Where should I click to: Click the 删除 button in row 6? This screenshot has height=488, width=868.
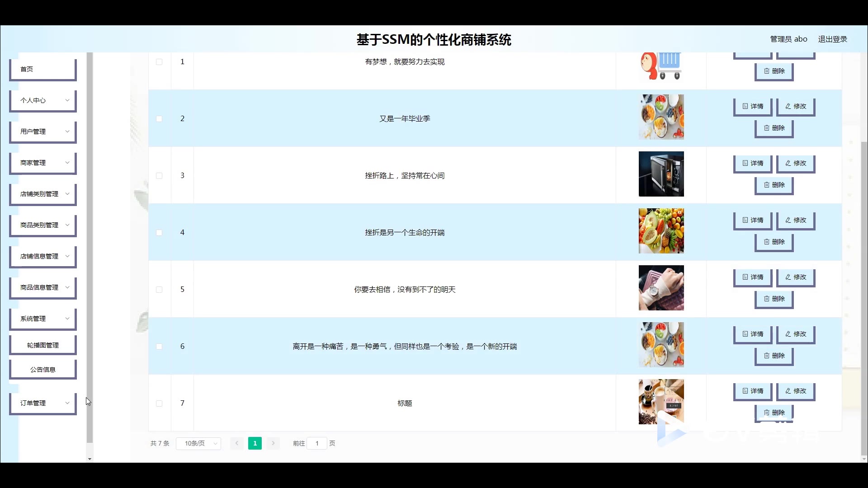[x=774, y=356]
